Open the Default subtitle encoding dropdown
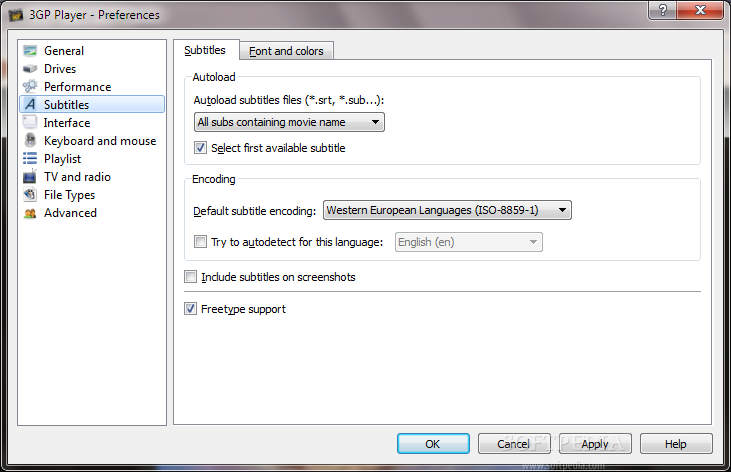 [x=447, y=210]
